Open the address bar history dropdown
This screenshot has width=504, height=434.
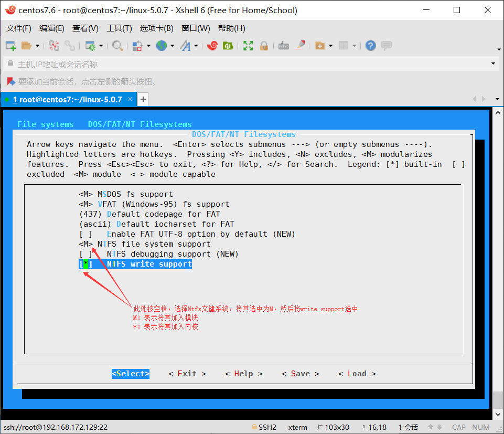[x=493, y=63]
